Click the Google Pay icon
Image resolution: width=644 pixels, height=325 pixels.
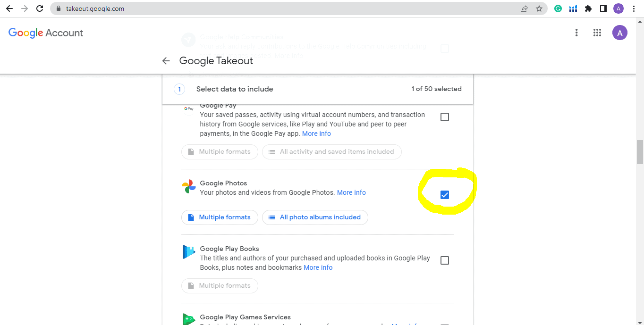[189, 108]
